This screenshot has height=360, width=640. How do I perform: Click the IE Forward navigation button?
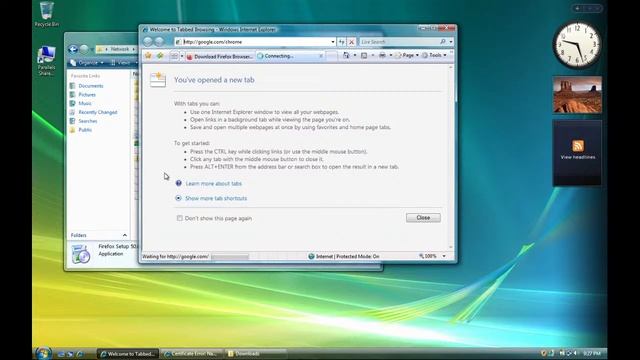[x=159, y=41]
